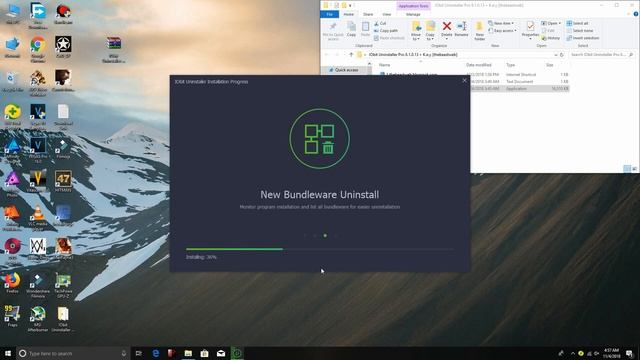This screenshot has height=360, width=640.
Task: Open the VLC media player desktop icon
Action: coord(38,218)
